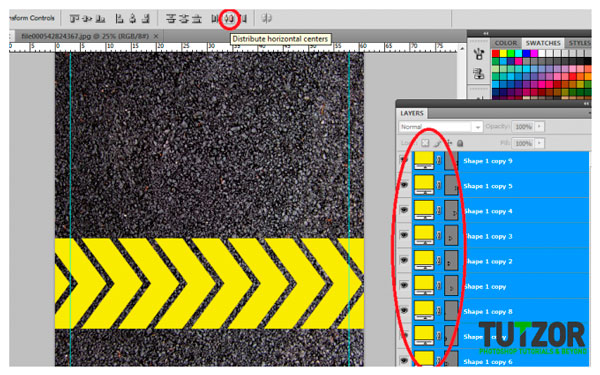Click Distribute top edges icon
This screenshot has width=600, height=375.
pos(171,18)
